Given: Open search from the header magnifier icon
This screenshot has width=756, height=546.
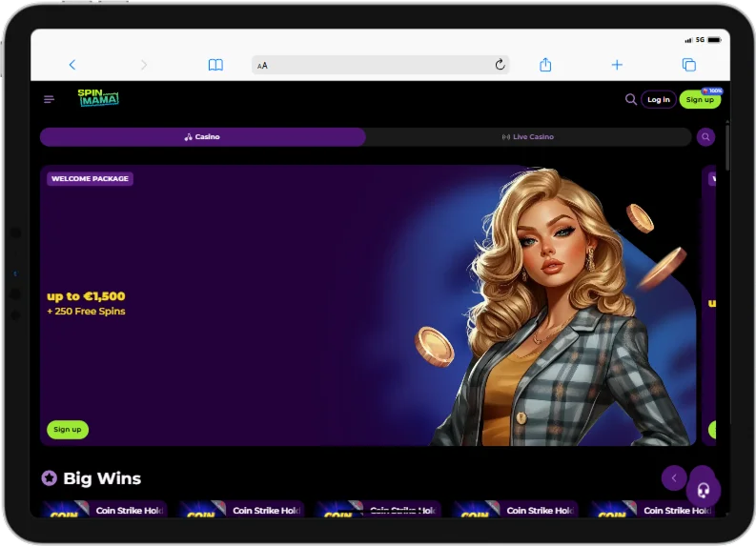Looking at the screenshot, I should click(x=630, y=99).
